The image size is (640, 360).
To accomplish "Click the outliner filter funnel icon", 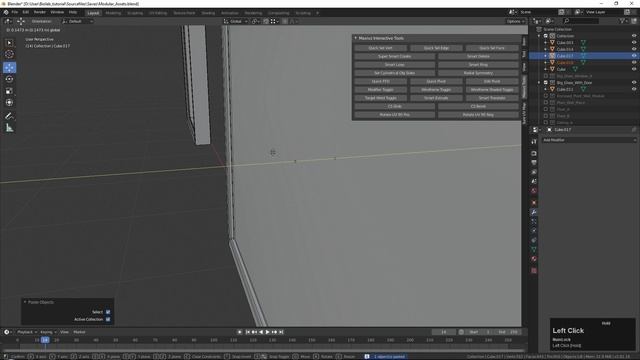I will pyautogui.click(x=622, y=21).
